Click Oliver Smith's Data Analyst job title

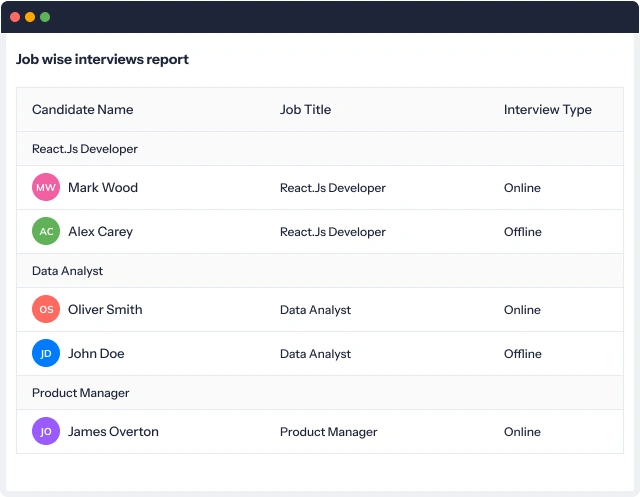click(315, 310)
